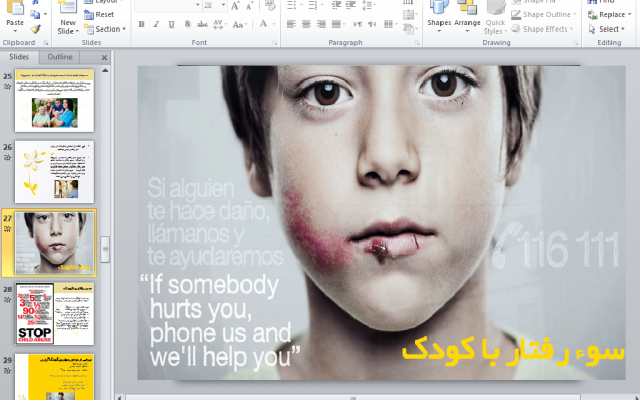This screenshot has height=400, width=640.
Task: Open Columns options
Action: click(x=390, y=24)
